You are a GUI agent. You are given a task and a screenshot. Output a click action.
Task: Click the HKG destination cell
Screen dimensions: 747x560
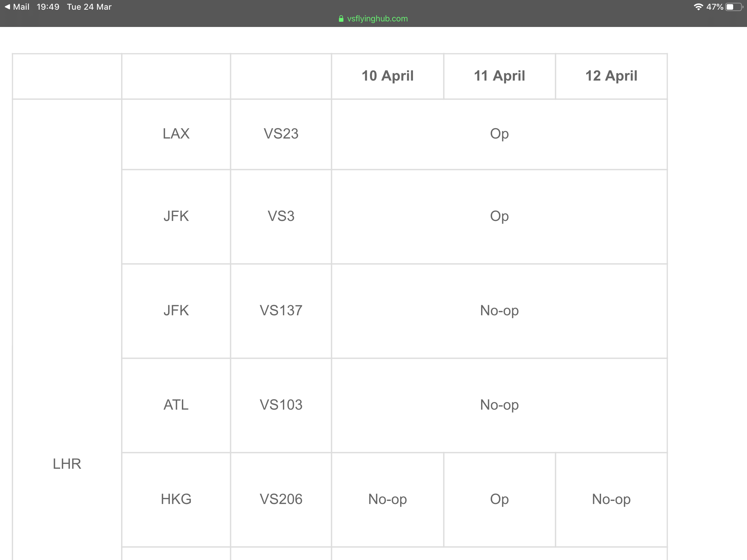[x=176, y=500]
